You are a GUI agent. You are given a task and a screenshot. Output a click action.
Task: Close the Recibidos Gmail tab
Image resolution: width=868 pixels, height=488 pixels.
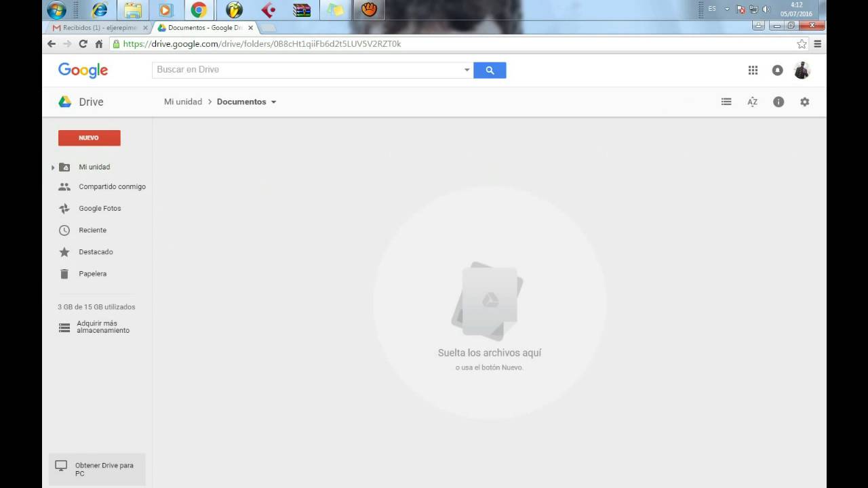pos(145,28)
